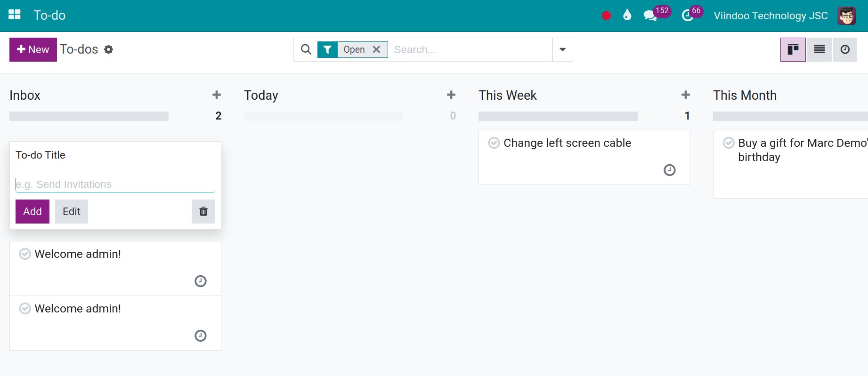Screen dimensions: 868x376
Task: Switch to Kanban view
Action: tap(793, 49)
